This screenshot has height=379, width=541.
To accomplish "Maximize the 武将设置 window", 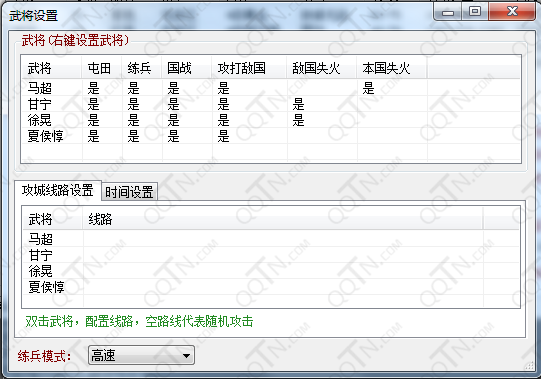I will coord(475,11).
